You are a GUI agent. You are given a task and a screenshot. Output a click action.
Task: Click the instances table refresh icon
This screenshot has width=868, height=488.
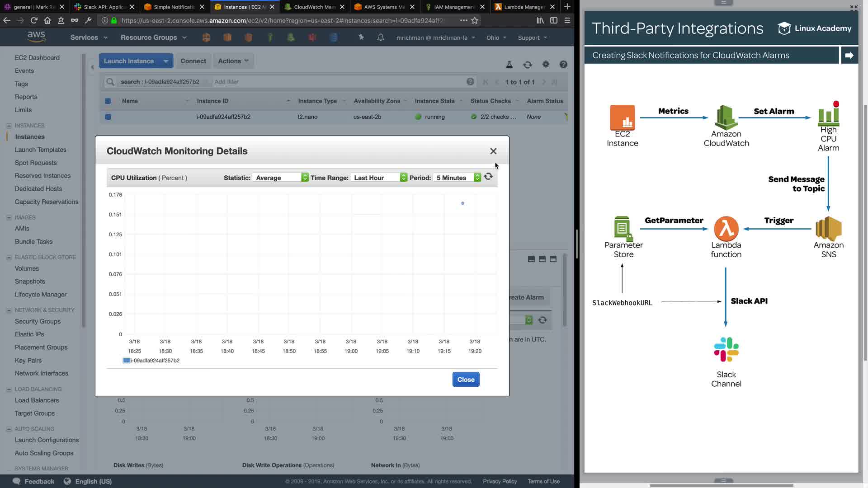tap(527, 65)
